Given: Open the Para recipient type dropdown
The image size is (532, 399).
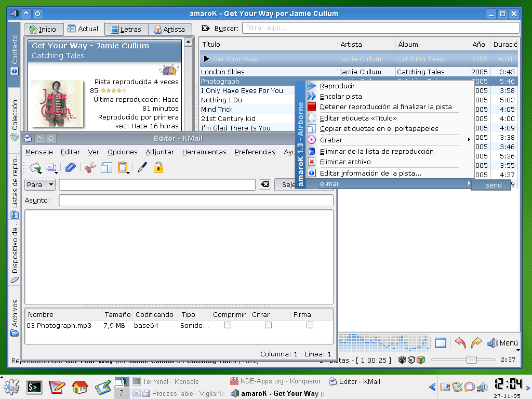Looking at the screenshot, I should (40, 184).
